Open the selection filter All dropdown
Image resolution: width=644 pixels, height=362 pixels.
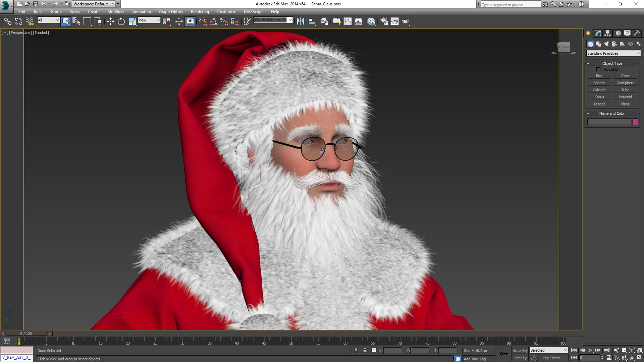tap(48, 20)
